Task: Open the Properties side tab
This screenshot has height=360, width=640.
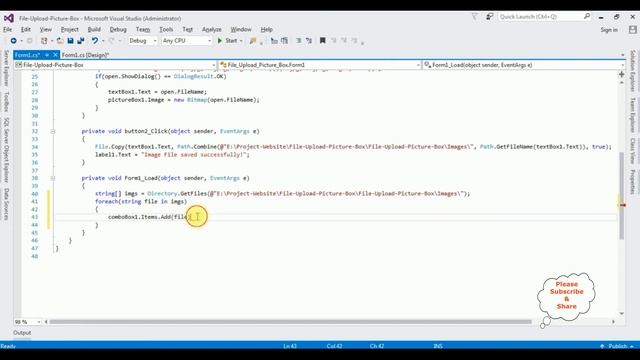Action: [x=633, y=182]
